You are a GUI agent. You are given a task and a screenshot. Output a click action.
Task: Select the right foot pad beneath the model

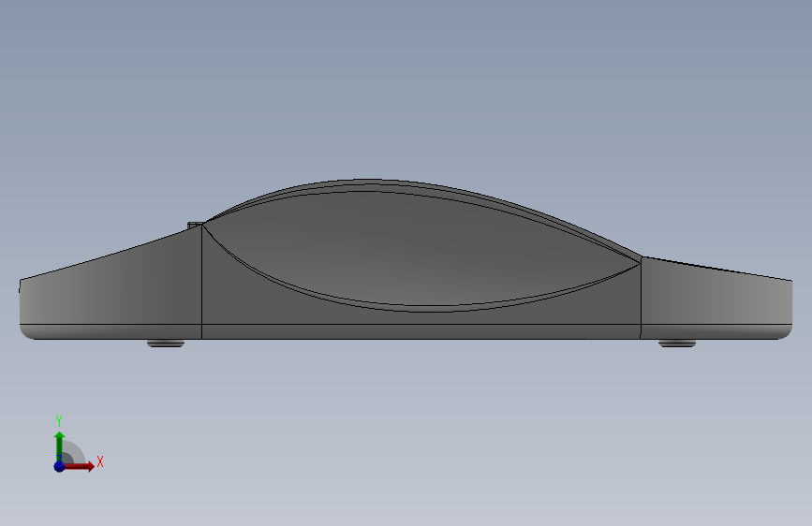(x=677, y=343)
